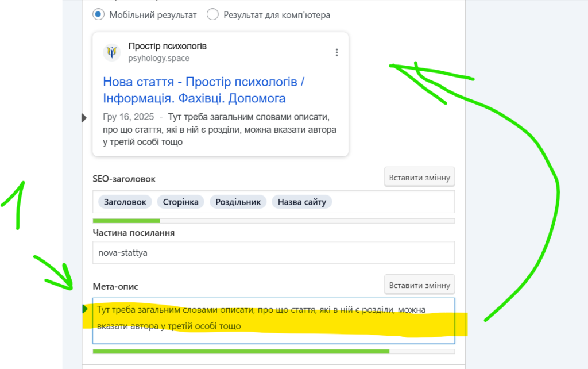Click the 'Заголовок' variable tag
The height and width of the screenshot is (369, 588).
coord(125,202)
